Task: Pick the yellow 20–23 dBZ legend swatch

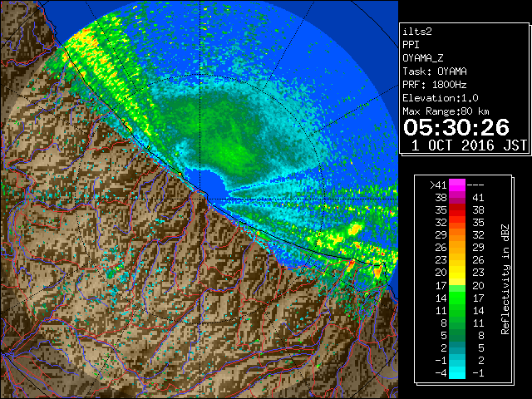Action: (457, 273)
